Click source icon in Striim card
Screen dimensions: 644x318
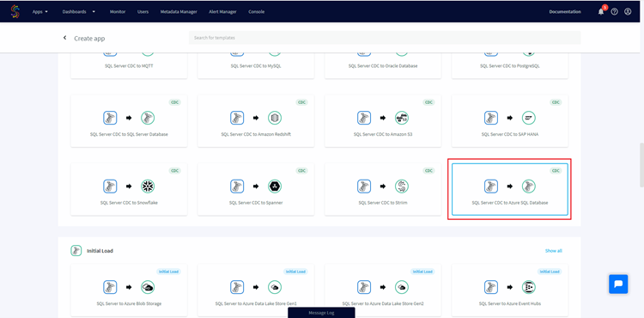pyautogui.click(x=364, y=187)
